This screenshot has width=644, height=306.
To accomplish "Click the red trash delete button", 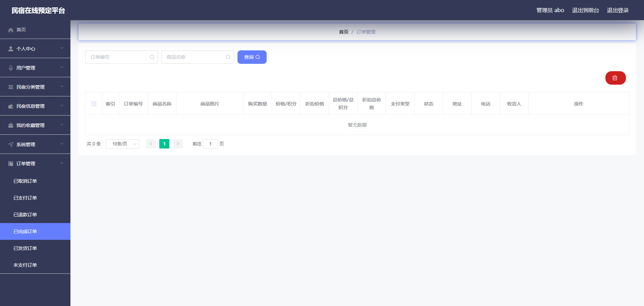I will pyautogui.click(x=615, y=78).
